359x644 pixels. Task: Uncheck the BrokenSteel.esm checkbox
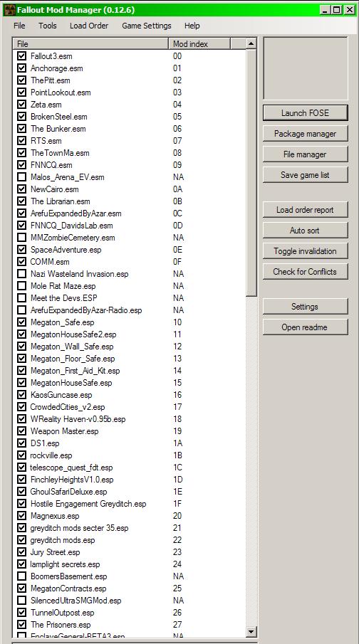pyautogui.click(x=22, y=117)
